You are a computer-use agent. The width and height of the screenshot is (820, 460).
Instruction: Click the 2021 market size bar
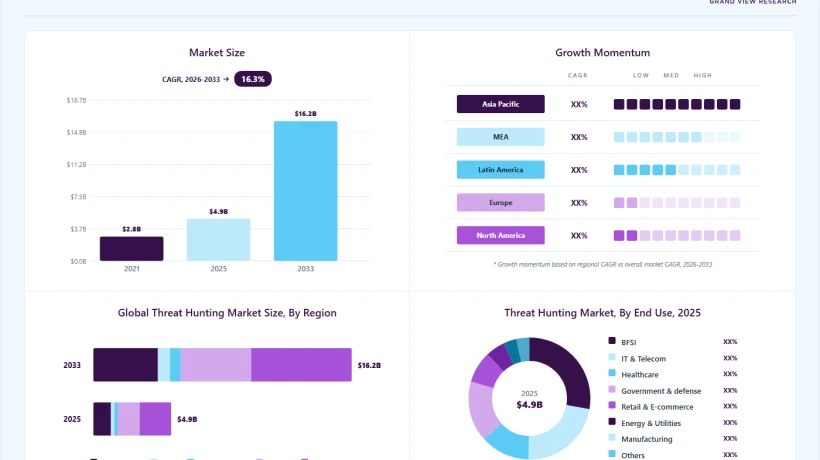(131, 249)
